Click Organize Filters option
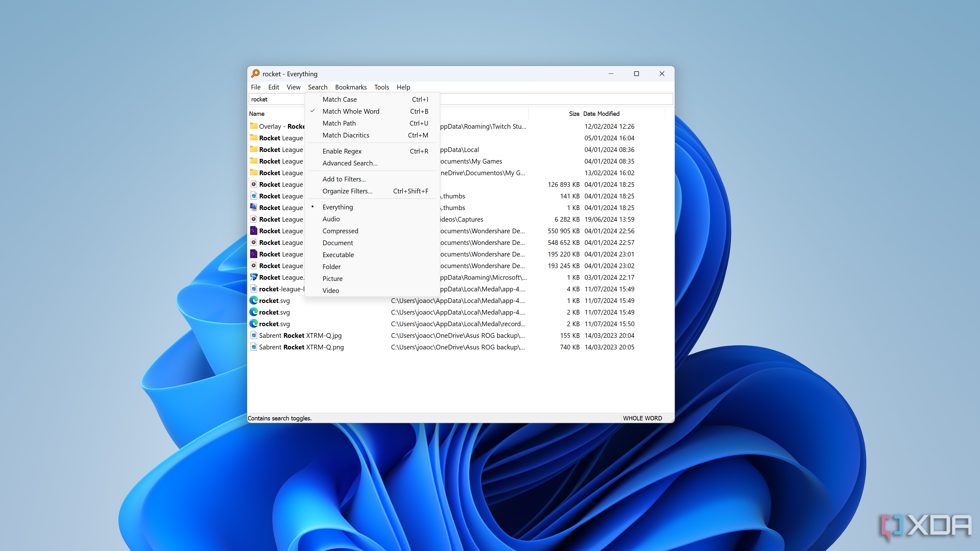This screenshot has height=551, width=980. pyautogui.click(x=348, y=191)
